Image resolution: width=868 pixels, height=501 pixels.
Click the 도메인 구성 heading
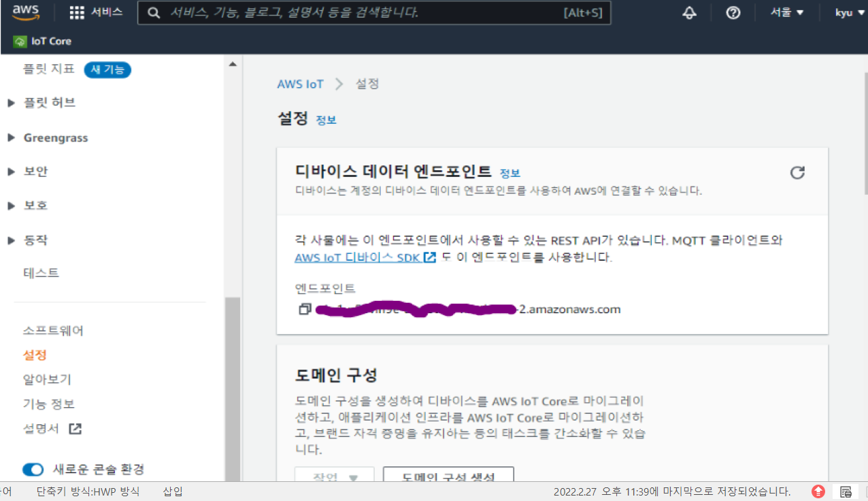336,375
